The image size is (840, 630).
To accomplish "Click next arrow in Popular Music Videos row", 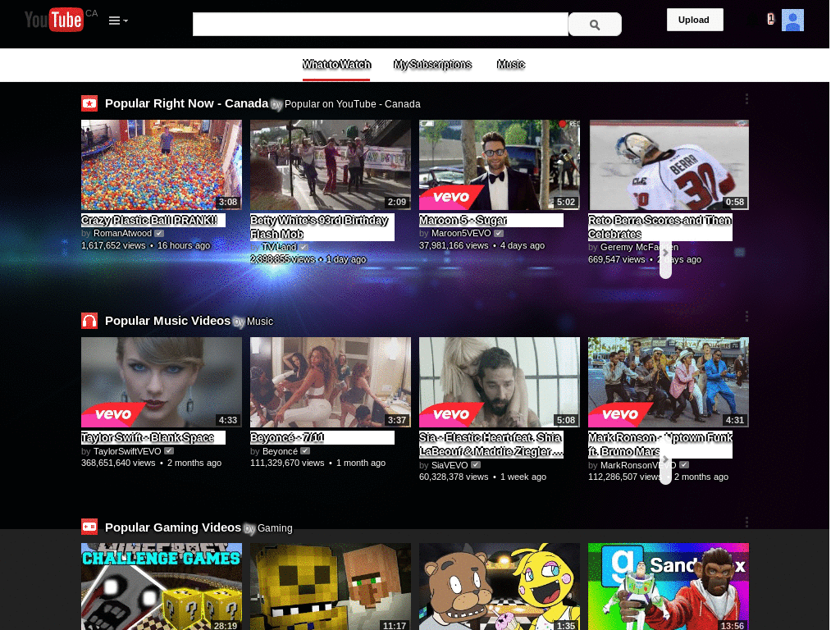I will (665, 459).
